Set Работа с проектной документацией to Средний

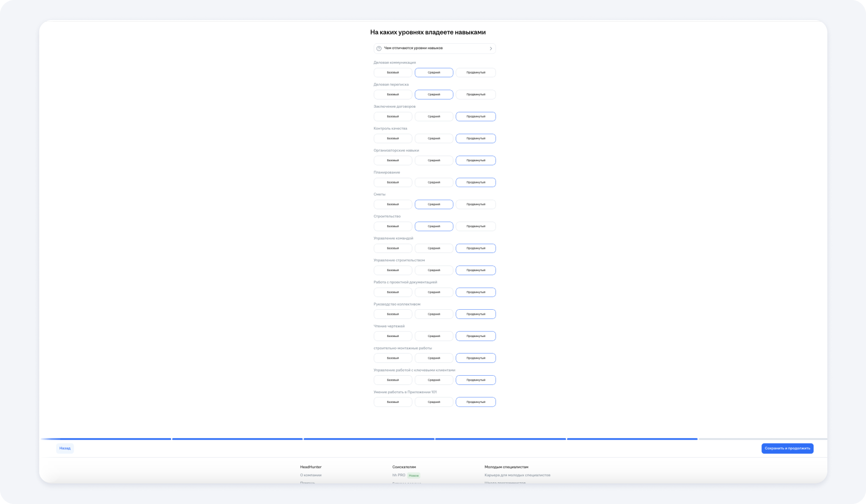(434, 292)
